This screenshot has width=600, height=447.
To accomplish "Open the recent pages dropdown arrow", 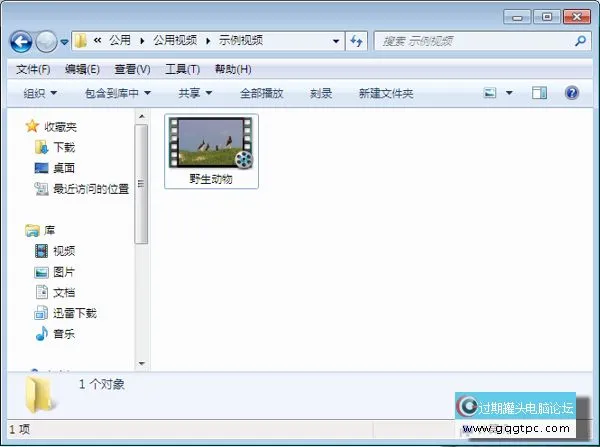I will pyautogui.click(x=64, y=42).
